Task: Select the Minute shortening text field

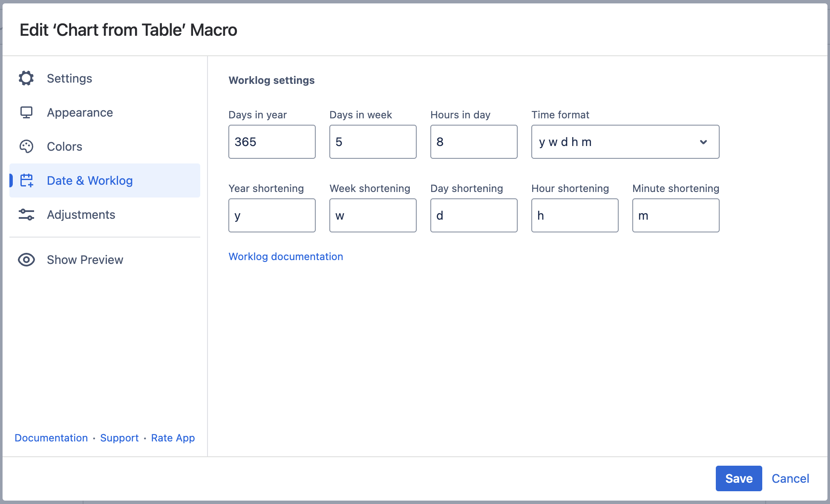Action: coord(676,215)
